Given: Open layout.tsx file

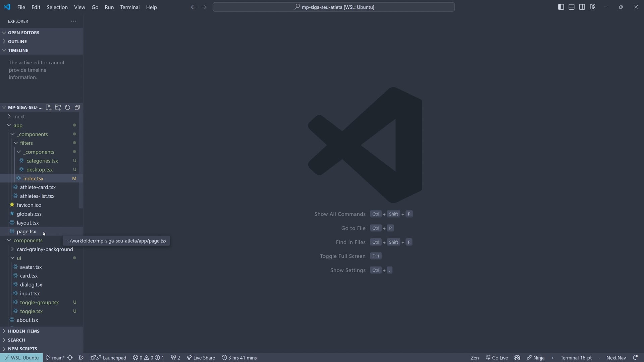Looking at the screenshot, I should [x=42, y=223].
